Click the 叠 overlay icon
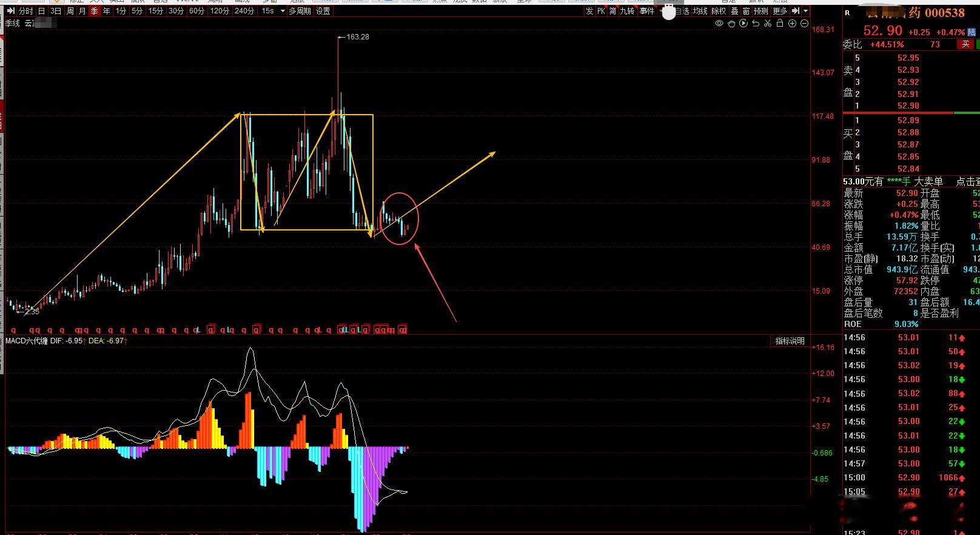The height and width of the screenshot is (535, 980). pyautogui.click(x=734, y=11)
